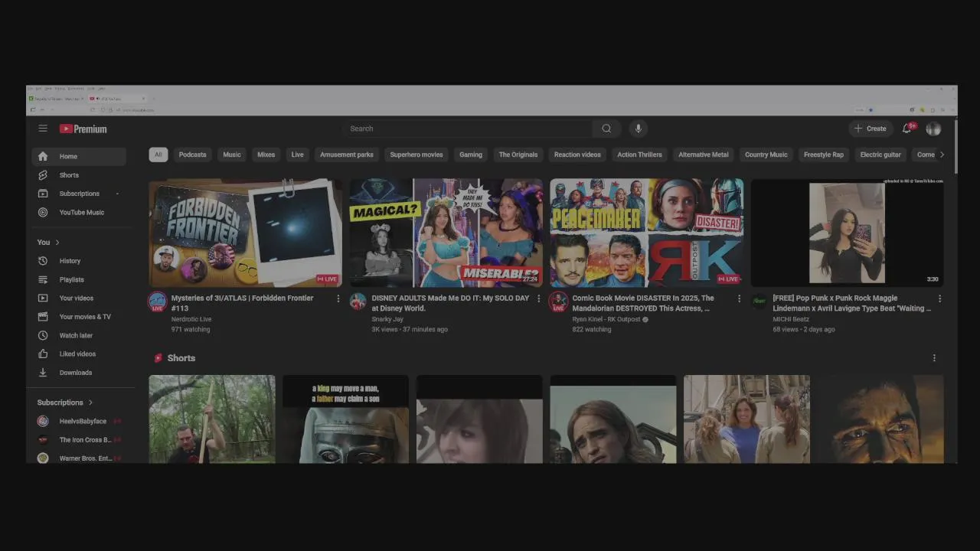The width and height of the screenshot is (980, 551).
Task: Select the Gaming chip
Action: click(x=471, y=155)
